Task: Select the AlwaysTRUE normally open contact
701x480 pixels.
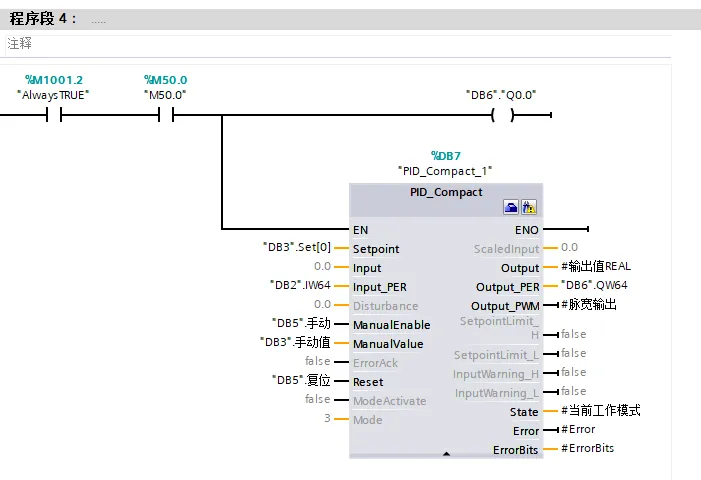Action: click(54, 115)
